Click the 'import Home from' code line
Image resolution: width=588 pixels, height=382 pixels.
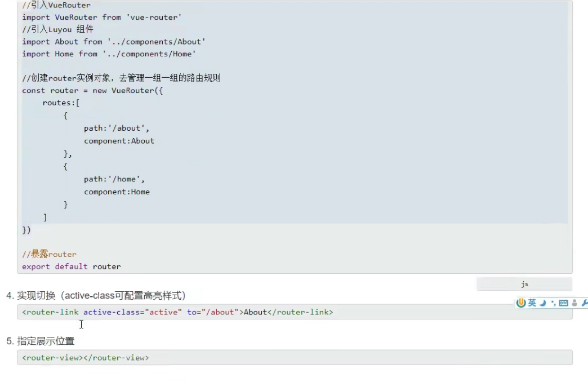pyautogui.click(x=109, y=54)
